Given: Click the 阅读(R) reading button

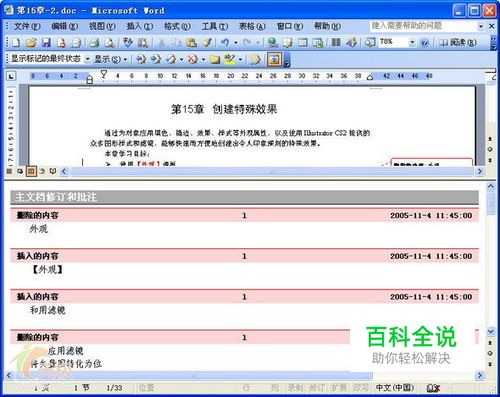Looking at the screenshot, I should [458, 42].
